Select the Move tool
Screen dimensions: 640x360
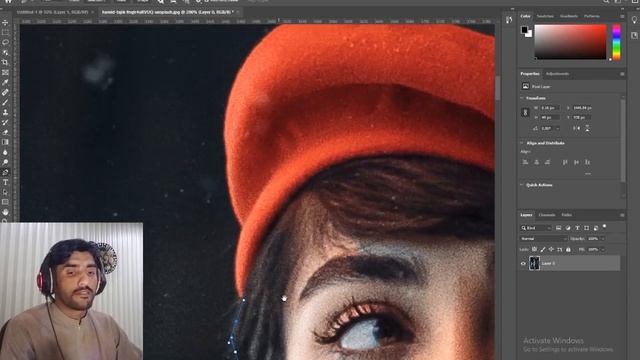click(x=5, y=22)
